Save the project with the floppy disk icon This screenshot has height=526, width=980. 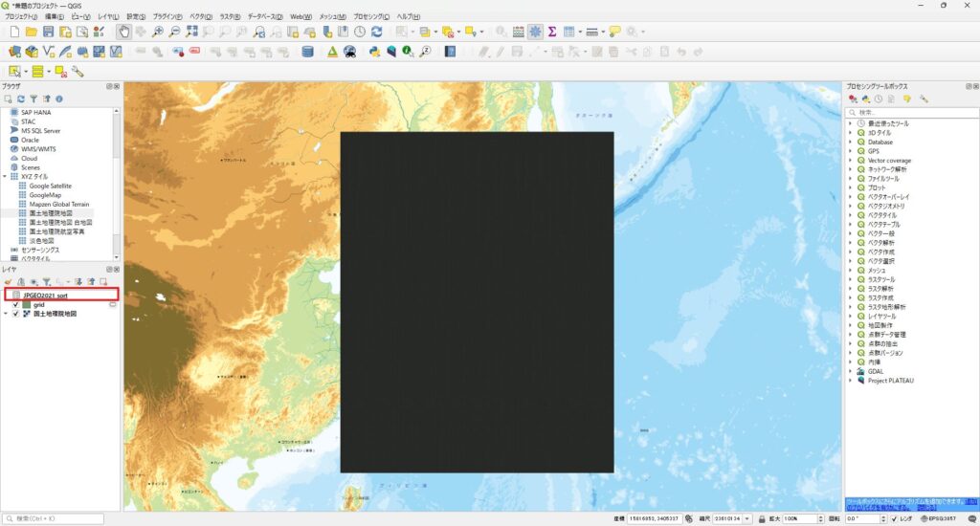(x=48, y=32)
